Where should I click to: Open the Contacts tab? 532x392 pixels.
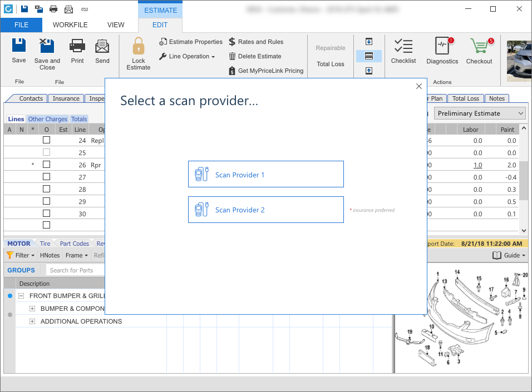(31, 98)
